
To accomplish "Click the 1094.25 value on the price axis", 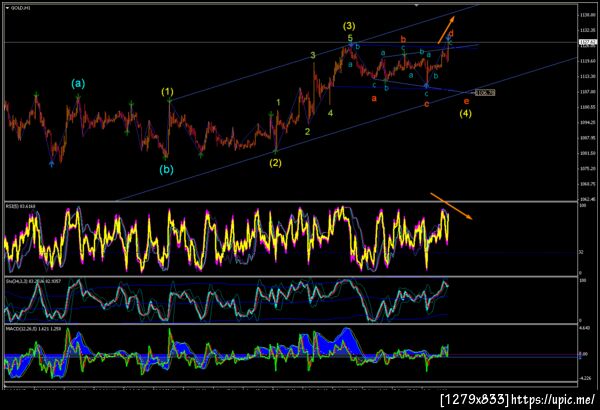I will pyautogui.click(x=587, y=123).
